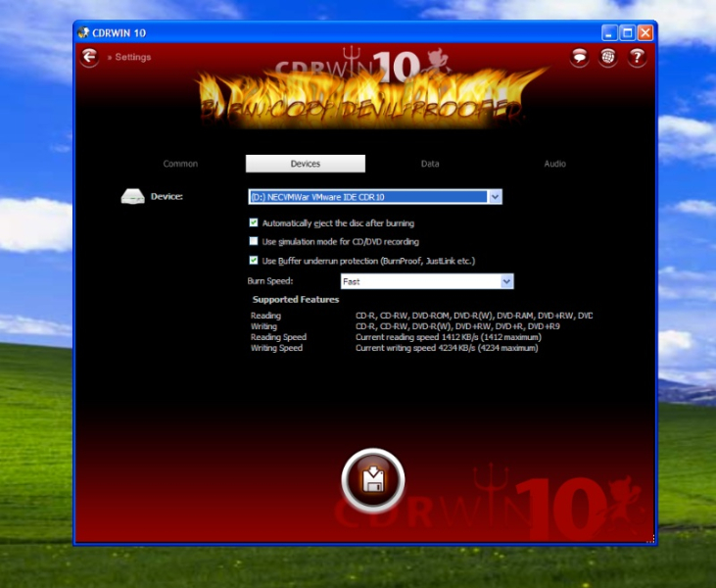Click the globe website icon
Screen dimensions: 716x588
[608, 57]
